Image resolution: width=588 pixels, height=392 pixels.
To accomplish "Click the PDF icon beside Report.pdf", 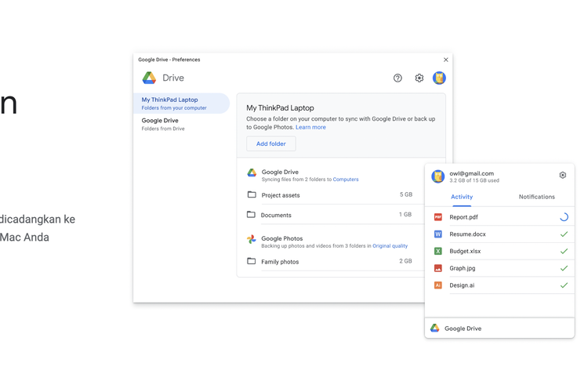I will (438, 217).
